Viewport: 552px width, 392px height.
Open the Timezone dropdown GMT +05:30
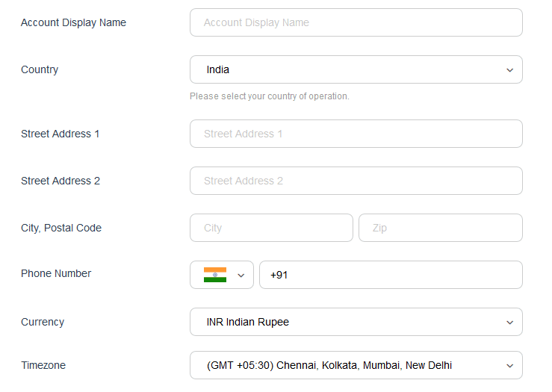[x=356, y=365]
